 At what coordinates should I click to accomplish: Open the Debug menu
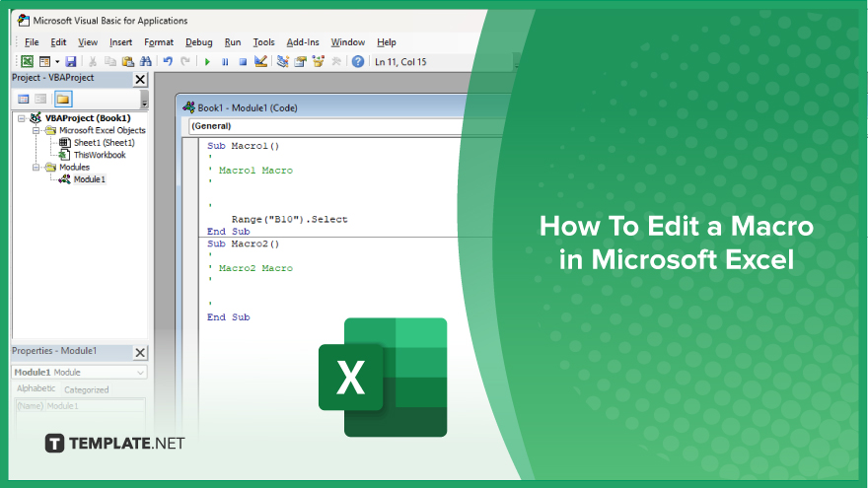click(198, 42)
